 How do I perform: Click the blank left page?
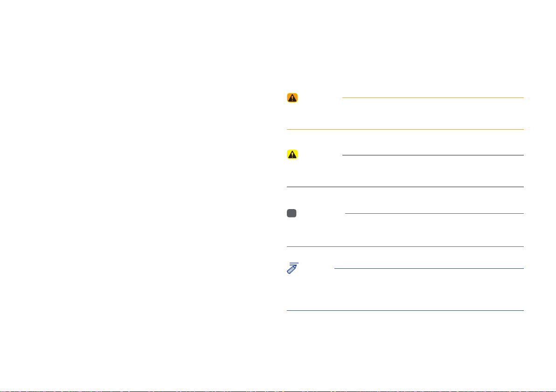point(138,195)
